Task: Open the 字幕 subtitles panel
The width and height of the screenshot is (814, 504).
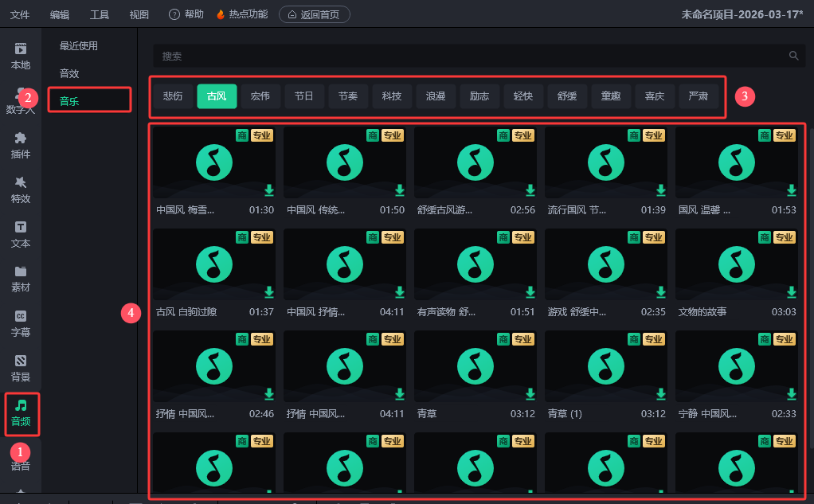Action: 21,322
